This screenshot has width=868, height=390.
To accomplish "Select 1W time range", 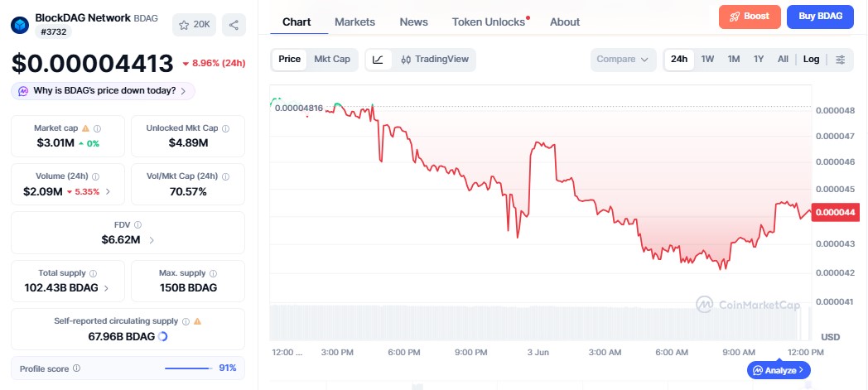I will click(707, 59).
